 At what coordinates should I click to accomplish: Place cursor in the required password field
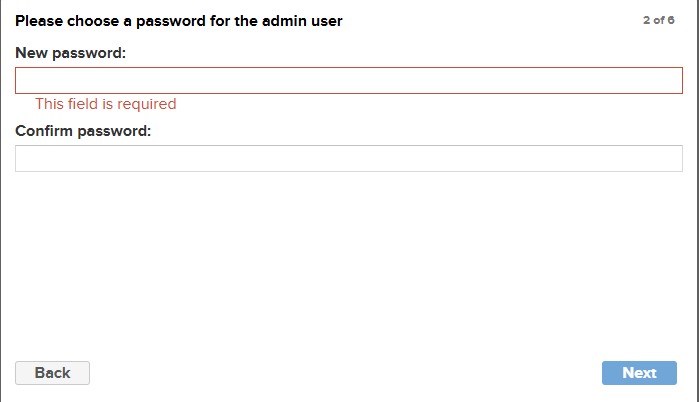(x=348, y=81)
